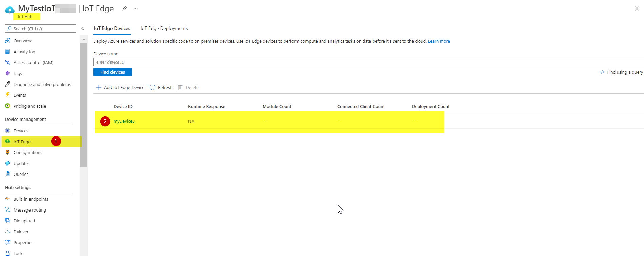Open the Tags menu item
Image resolution: width=644 pixels, height=256 pixels.
[x=18, y=73]
